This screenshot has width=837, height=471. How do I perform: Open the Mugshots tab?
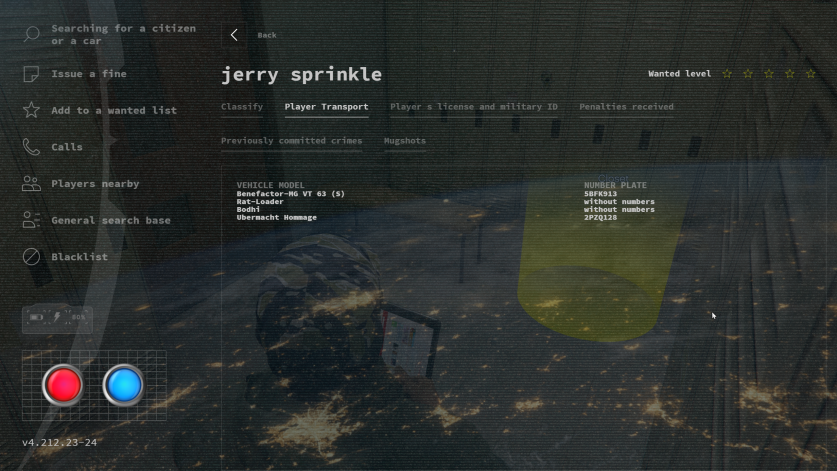point(405,141)
